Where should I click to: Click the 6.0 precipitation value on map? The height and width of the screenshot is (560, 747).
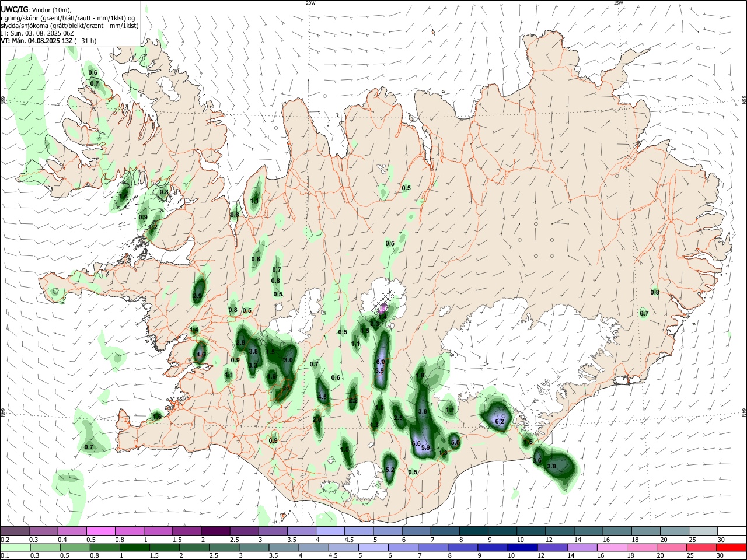(381, 362)
